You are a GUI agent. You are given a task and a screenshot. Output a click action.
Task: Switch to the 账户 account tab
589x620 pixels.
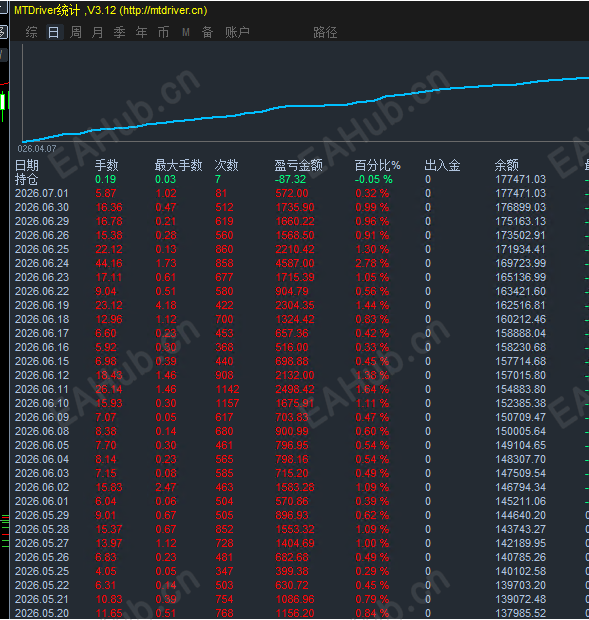point(237,32)
